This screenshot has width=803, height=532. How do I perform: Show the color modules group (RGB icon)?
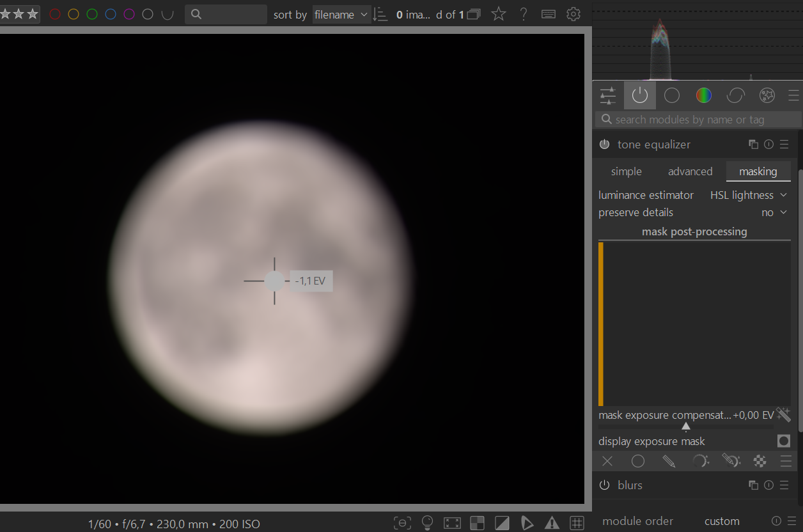[703, 96]
